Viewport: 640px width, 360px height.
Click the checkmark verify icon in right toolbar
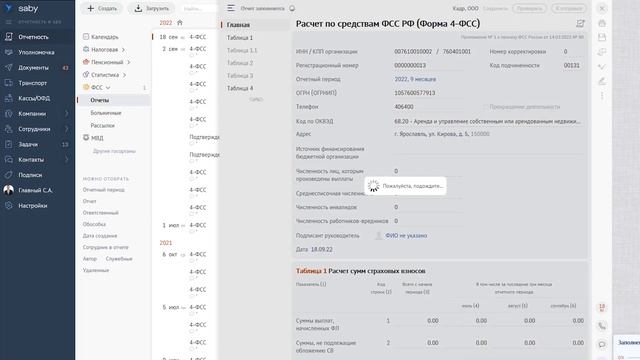click(x=602, y=67)
